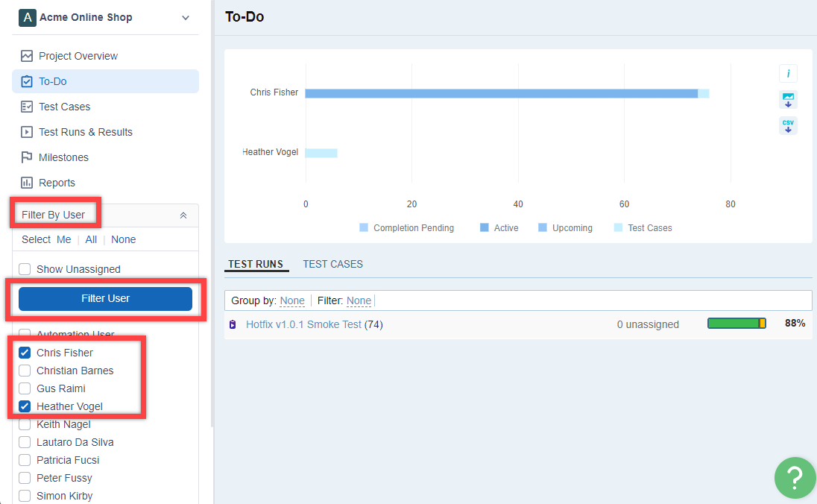Click the Test Cases sidebar icon
Screen dimensions: 817x504
click(27, 107)
